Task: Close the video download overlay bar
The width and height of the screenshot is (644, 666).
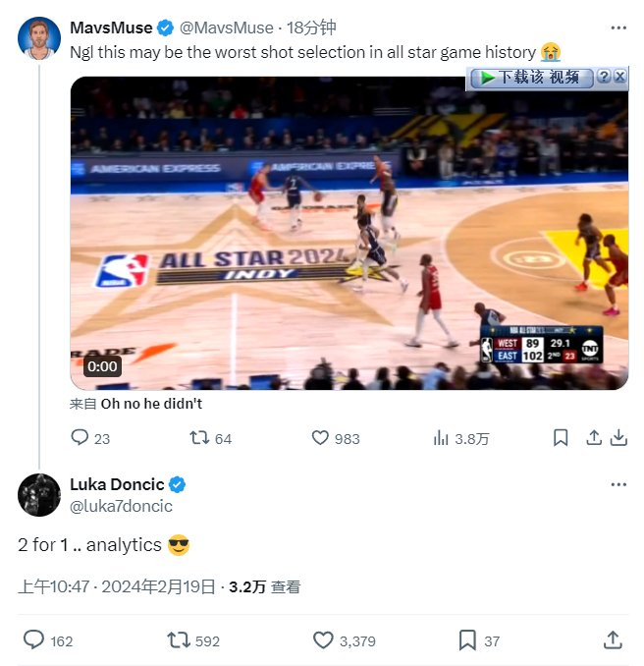Action: (x=619, y=77)
